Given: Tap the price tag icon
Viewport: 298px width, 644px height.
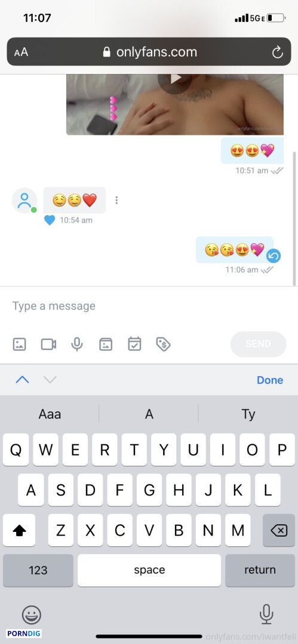Looking at the screenshot, I should click(164, 344).
